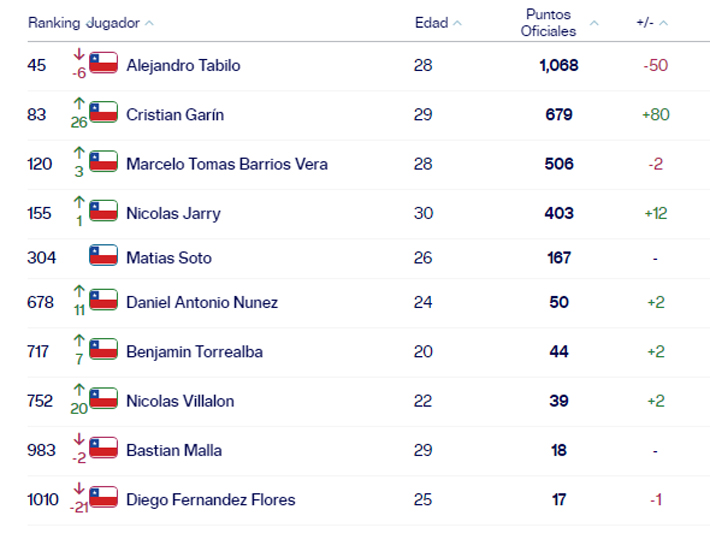Click the flag icon next to Bastian Malla
Screen dimensions: 710x551
pyautogui.click(x=103, y=449)
